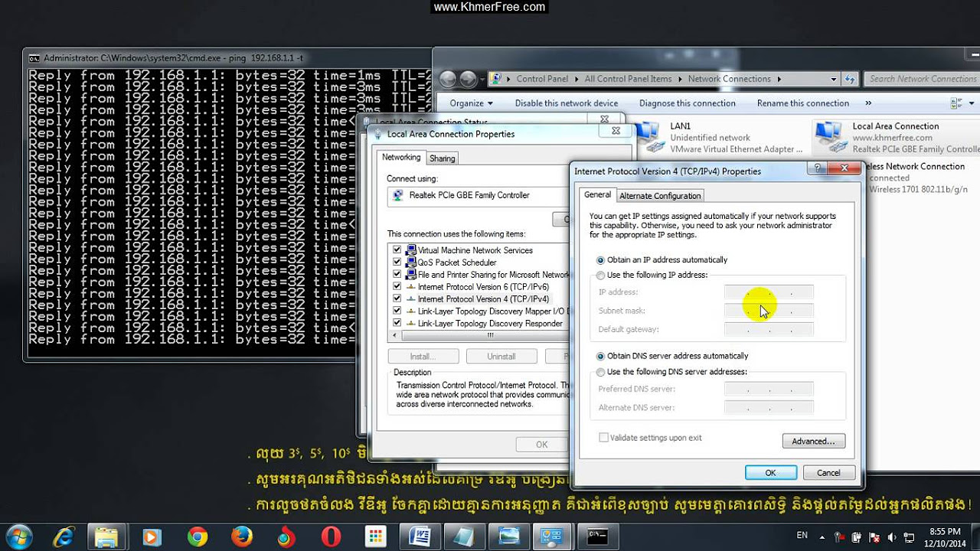This screenshot has width=980, height=551.
Task: Toggle Internet Protocol Version 6 checkbox
Action: (397, 286)
